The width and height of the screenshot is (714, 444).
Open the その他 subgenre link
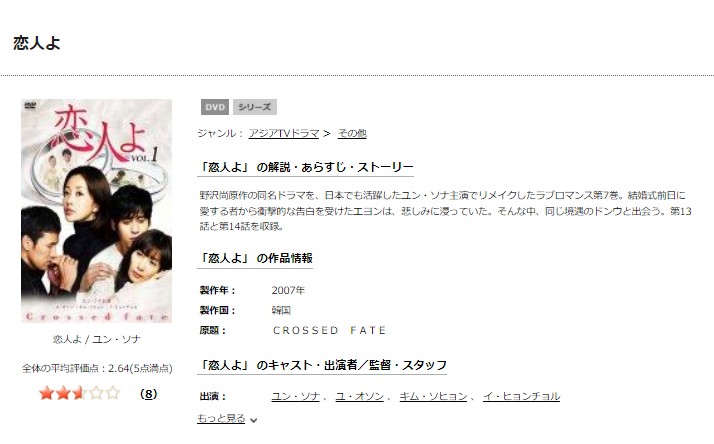coord(352,133)
